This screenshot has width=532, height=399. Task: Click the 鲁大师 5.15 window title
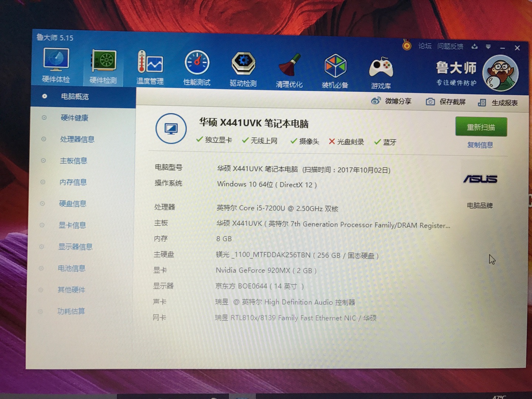[55, 38]
